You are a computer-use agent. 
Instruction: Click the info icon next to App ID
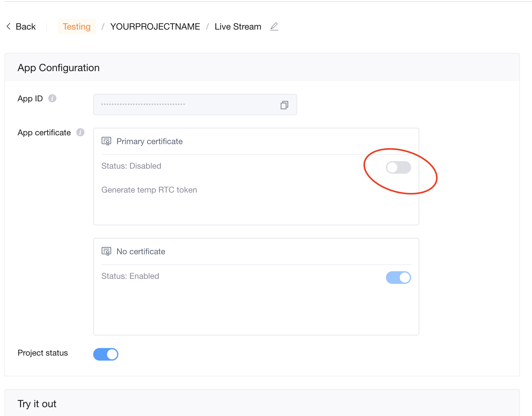coord(52,98)
